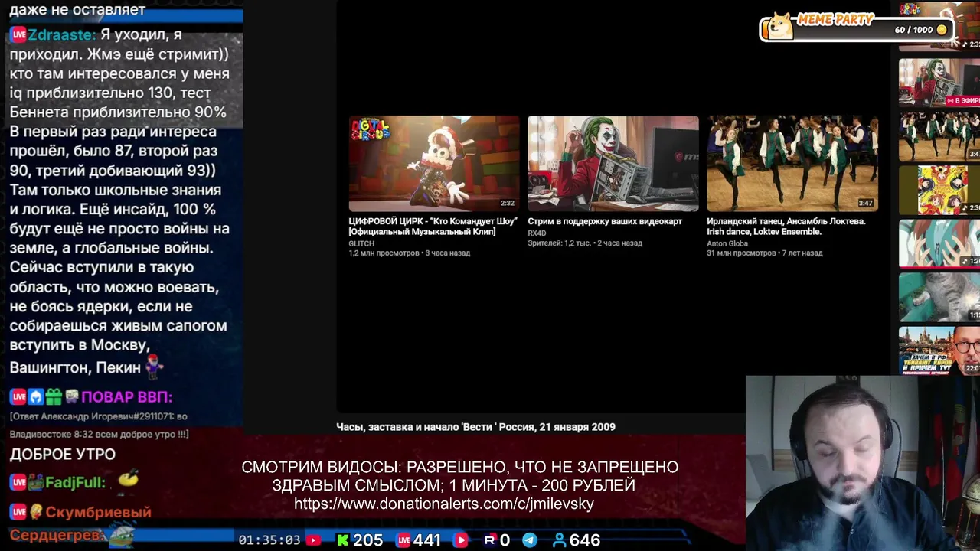Click the text Зрителей: 1,2 тыс. • 2 часа назад
The image size is (980, 551).
[585, 243]
